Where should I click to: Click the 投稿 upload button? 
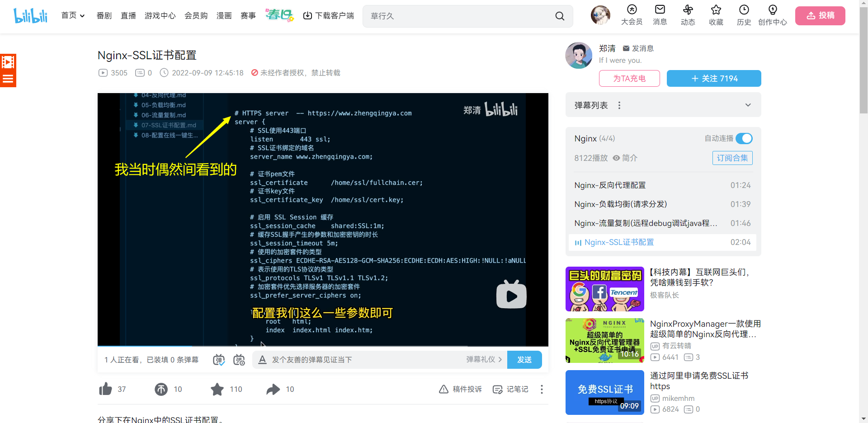pos(820,16)
